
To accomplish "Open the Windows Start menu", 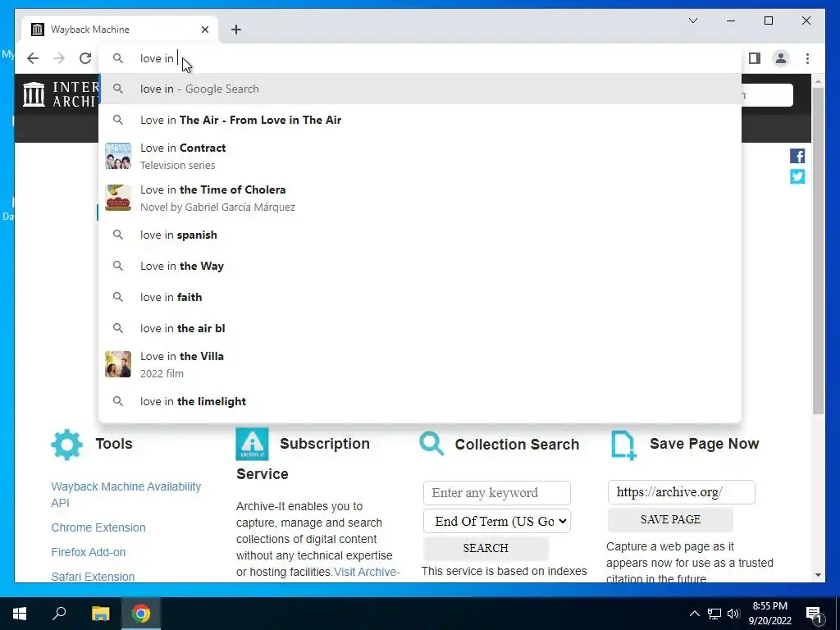I will [20, 614].
